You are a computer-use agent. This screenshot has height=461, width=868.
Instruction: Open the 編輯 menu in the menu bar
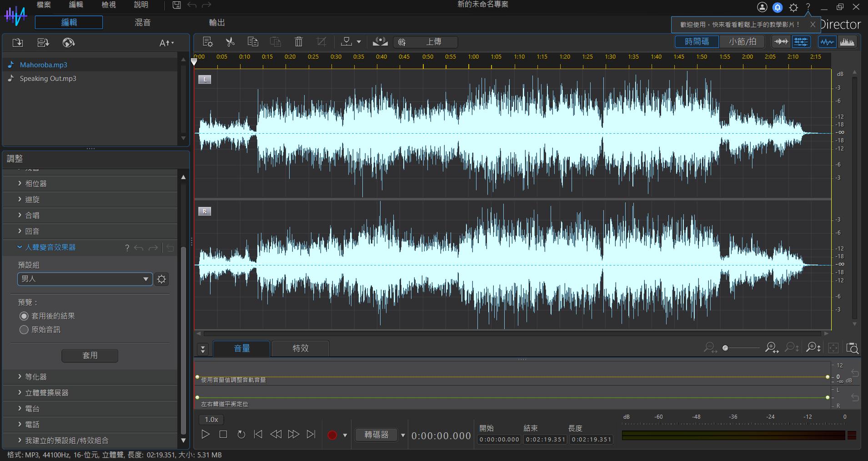75,5
